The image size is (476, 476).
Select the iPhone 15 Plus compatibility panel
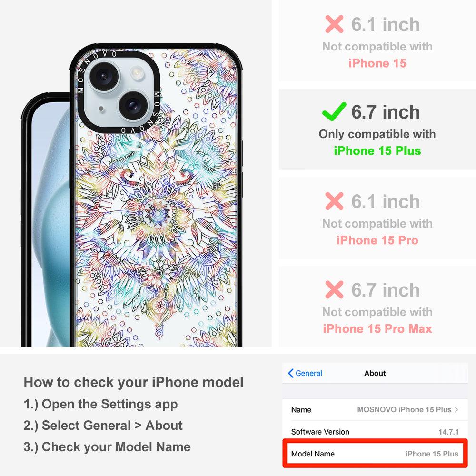pos(377,129)
